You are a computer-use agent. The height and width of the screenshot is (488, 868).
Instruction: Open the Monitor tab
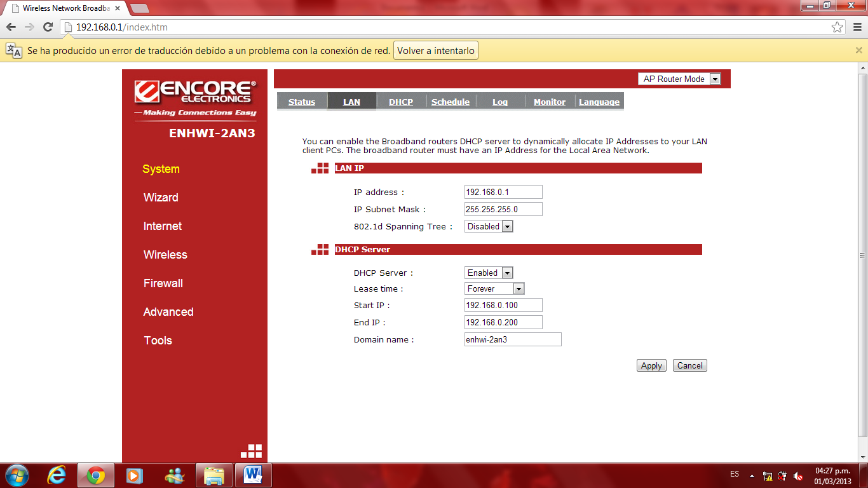pyautogui.click(x=548, y=102)
